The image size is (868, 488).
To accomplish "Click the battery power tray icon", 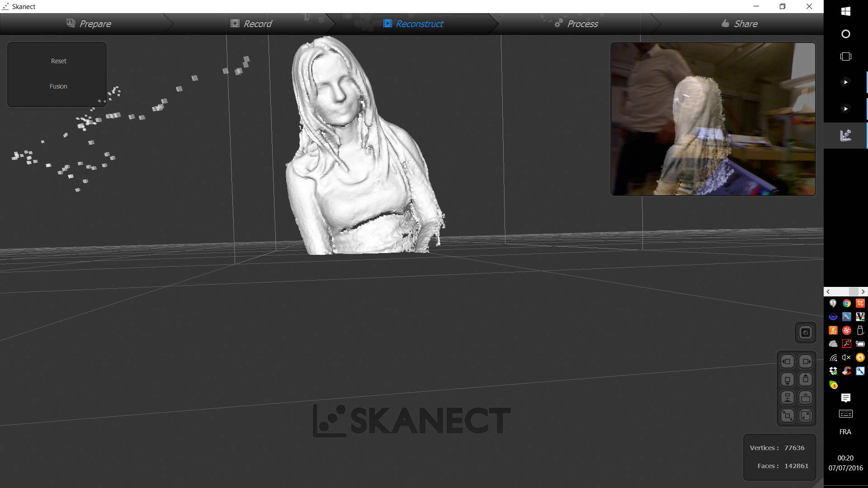I will 860,344.
